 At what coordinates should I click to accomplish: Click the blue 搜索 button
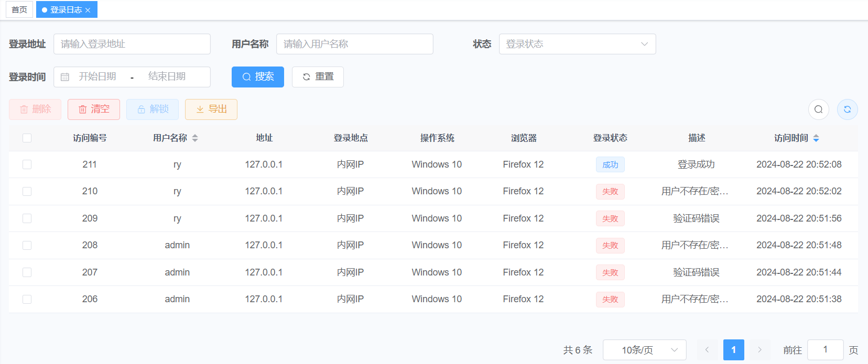pos(258,77)
